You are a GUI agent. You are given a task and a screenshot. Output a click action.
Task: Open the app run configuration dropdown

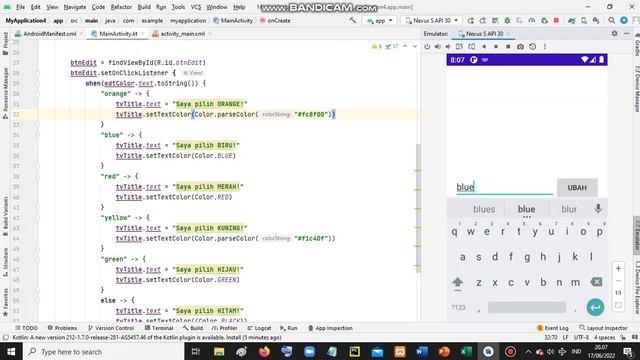click(x=380, y=20)
